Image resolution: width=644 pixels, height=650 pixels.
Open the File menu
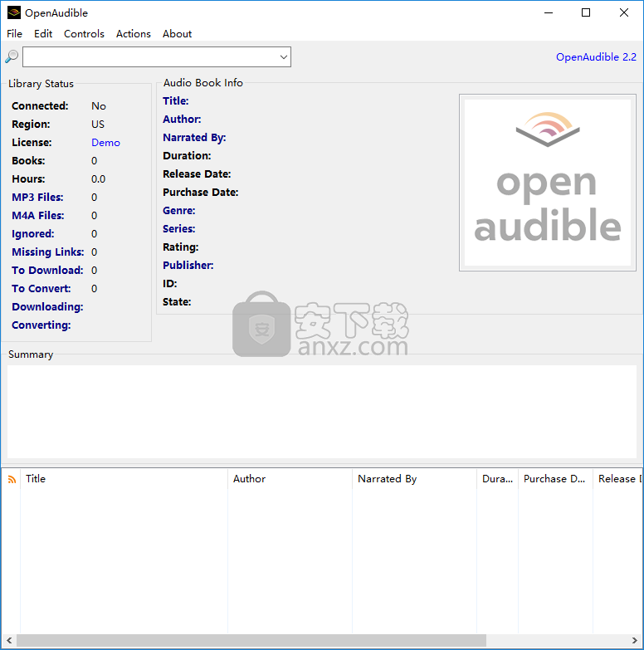click(x=14, y=33)
